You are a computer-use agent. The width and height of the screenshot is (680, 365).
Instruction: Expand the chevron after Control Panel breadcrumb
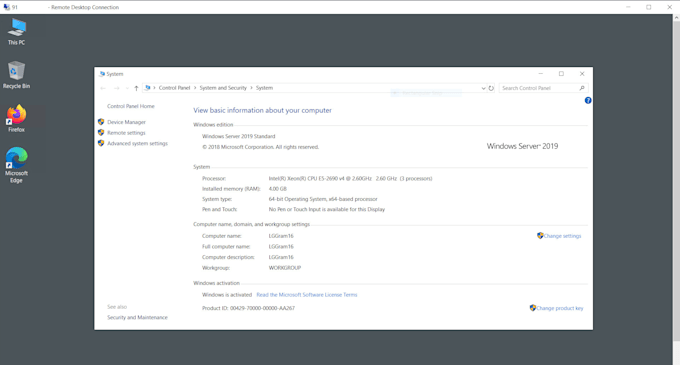point(195,88)
